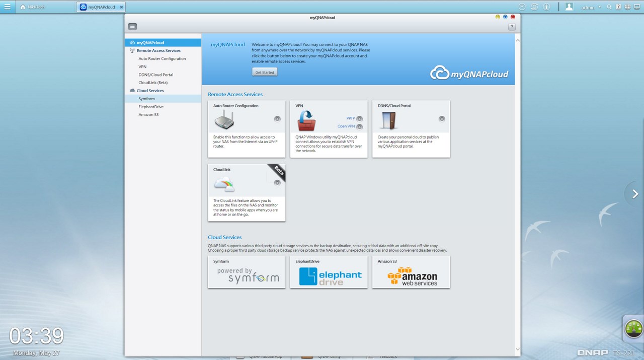The width and height of the screenshot is (644, 360).
Task: Click the 03:39 desktop clock
Action: pyautogui.click(x=37, y=336)
